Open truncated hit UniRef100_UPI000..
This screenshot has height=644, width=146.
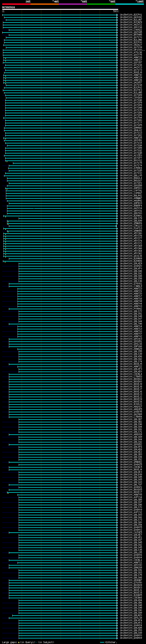(132, 50)
